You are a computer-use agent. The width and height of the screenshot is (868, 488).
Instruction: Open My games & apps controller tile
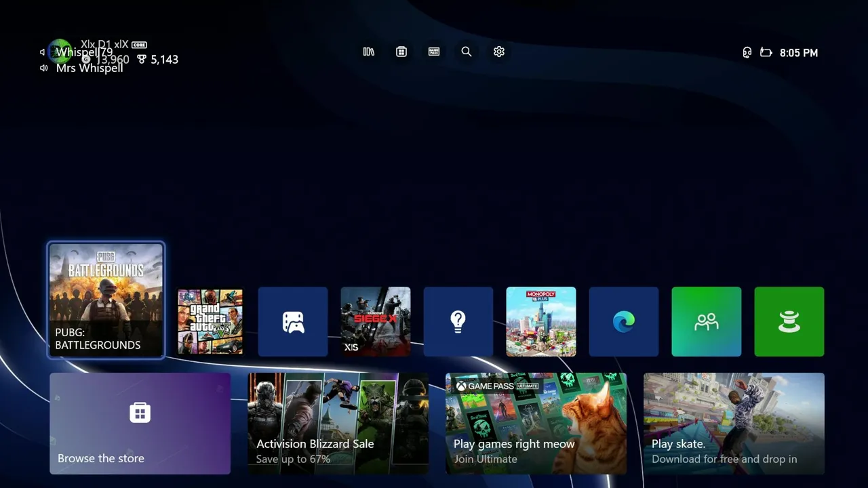click(x=293, y=321)
